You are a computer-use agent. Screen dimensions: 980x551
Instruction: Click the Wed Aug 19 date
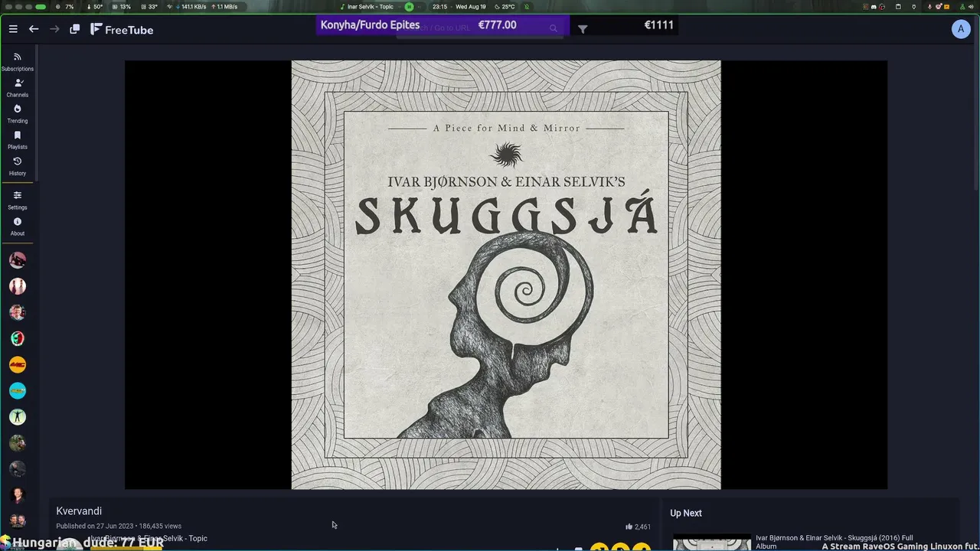(471, 7)
